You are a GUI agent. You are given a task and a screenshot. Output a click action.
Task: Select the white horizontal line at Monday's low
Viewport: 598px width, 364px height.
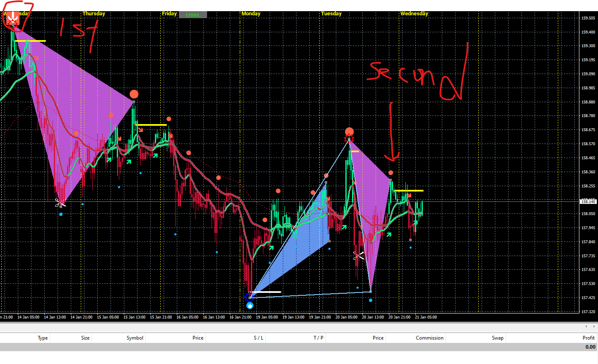coord(267,292)
